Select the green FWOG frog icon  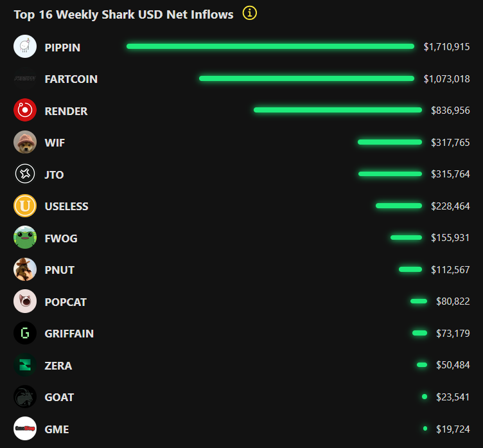coord(25,238)
